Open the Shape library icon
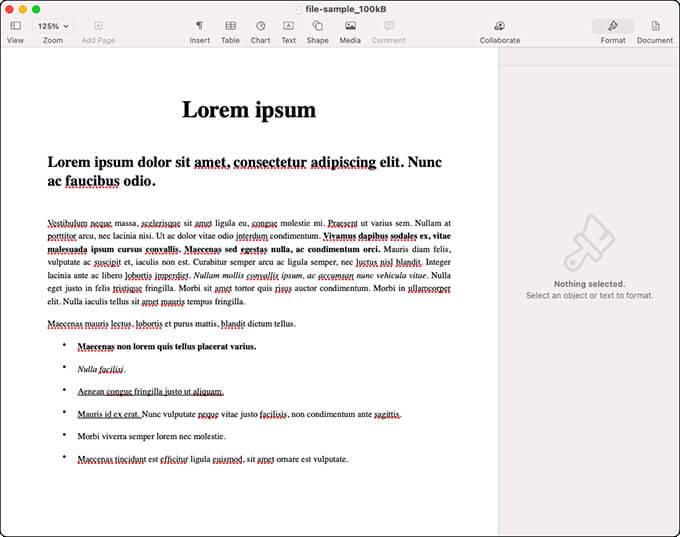The image size is (680, 537). click(317, 26)
